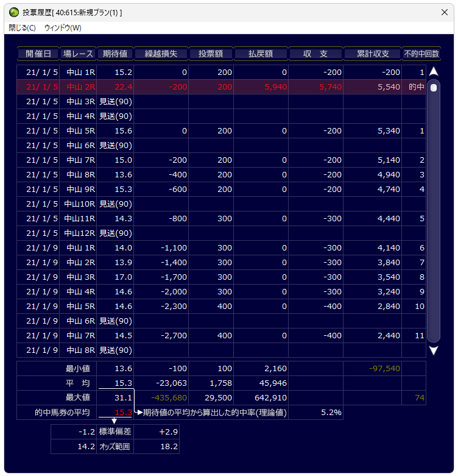Click cumulative 5,140 in 中山 7R row
This screenshot has height=476, width=458.
(389, 160)
